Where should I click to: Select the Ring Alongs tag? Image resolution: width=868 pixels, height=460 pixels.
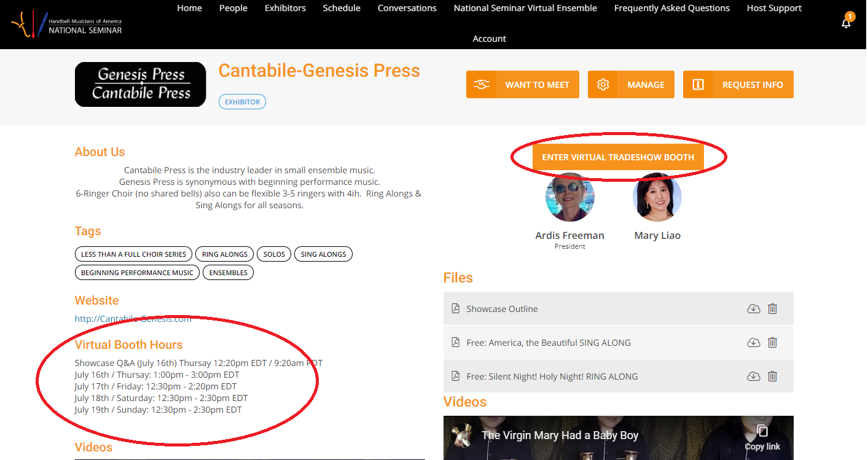[224, 254]
